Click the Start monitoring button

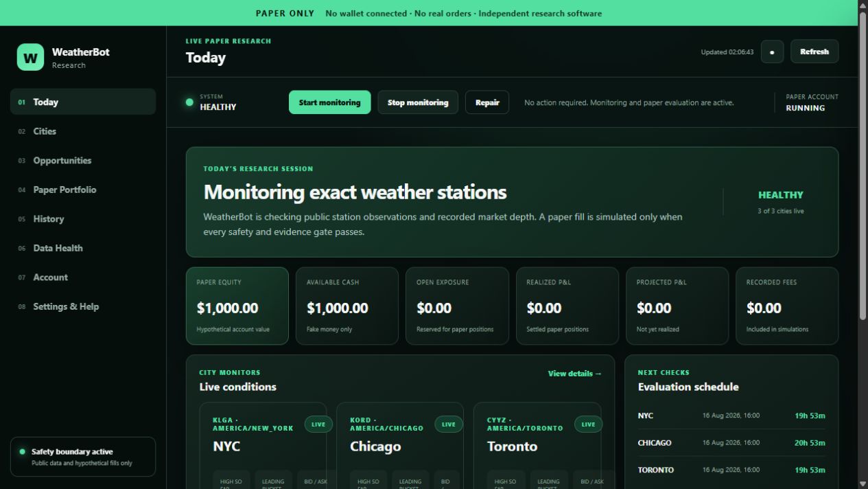click(x=329, y=102)
